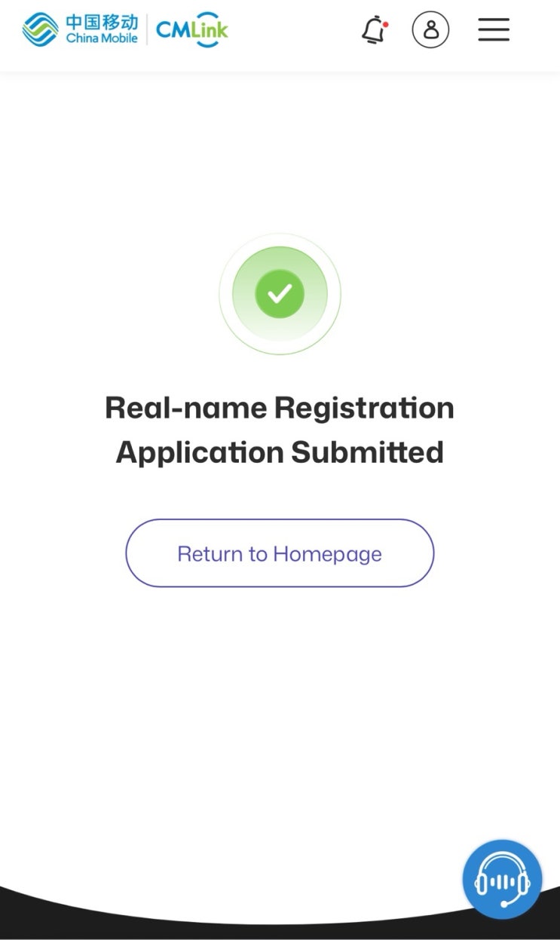This screenshot has width=560, height=940.
Task: Click empty header space left of the bell
Action: [x=301, y=30]
